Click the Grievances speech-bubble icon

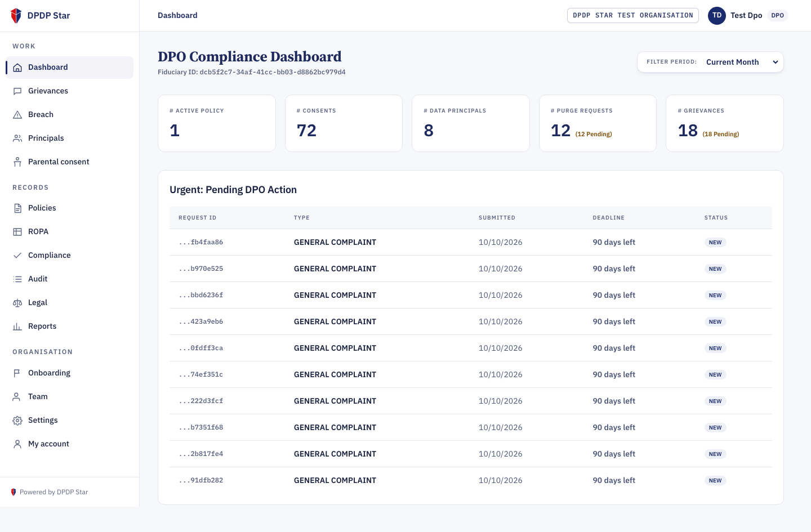click(x=17, y=91)
